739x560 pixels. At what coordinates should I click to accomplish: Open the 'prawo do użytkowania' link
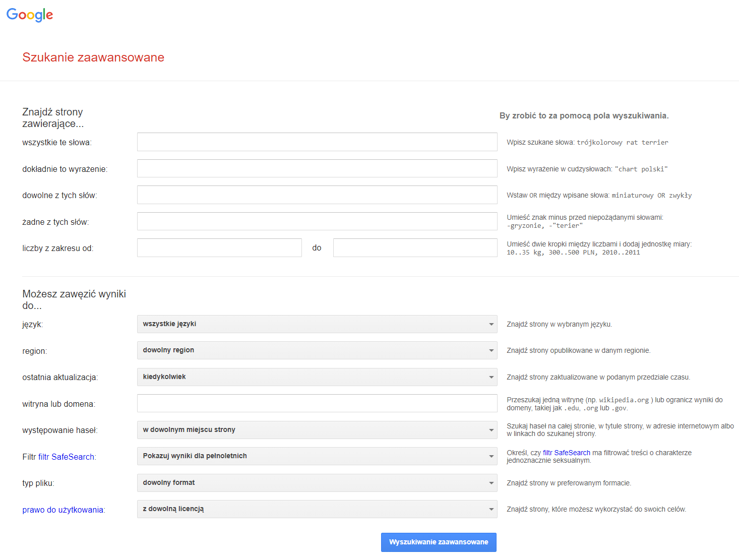click(x=63, y=510)
